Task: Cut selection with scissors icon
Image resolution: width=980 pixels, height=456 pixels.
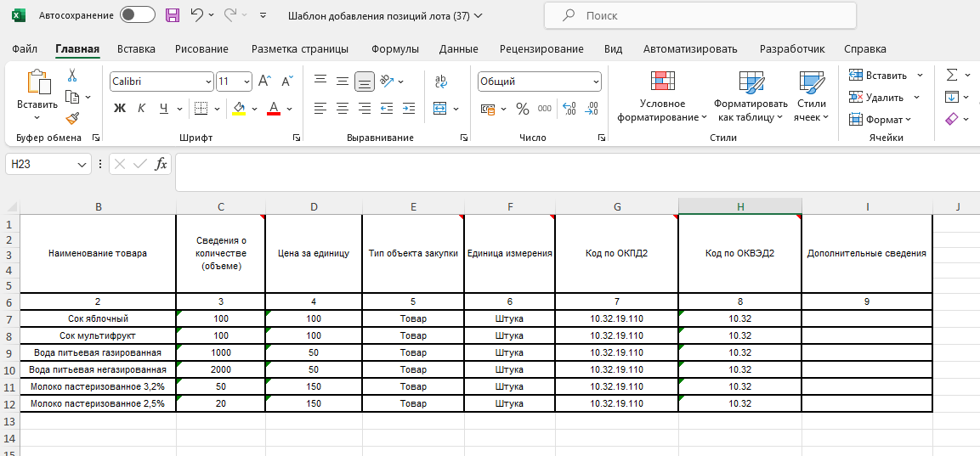Action: pyautogui.click(x=72, y=76)
